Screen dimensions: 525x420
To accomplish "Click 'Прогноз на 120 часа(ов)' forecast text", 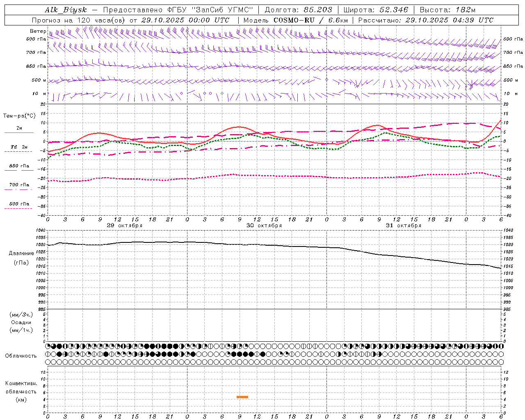I will pyautogui.click(x=79, y=20).
